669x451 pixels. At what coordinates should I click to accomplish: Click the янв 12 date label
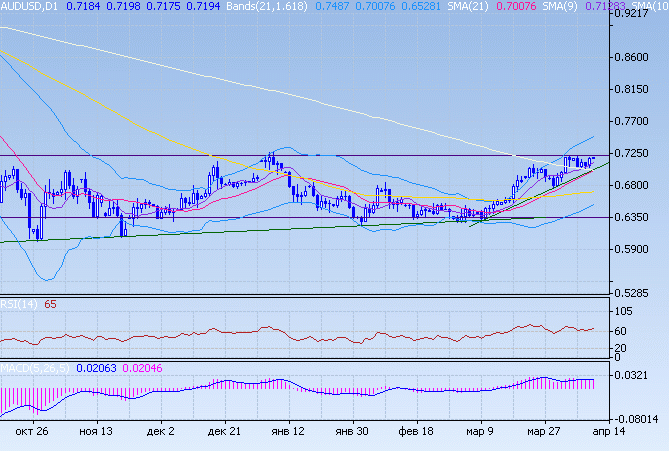point(289,431)
